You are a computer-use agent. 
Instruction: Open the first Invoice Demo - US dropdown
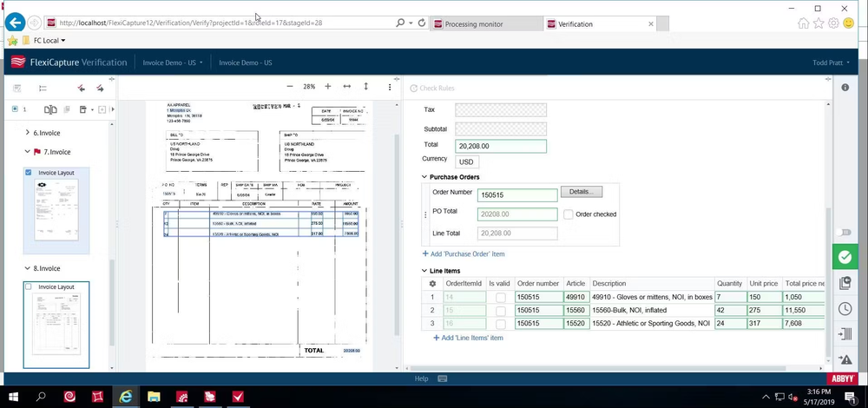click(x=173, y=63)
